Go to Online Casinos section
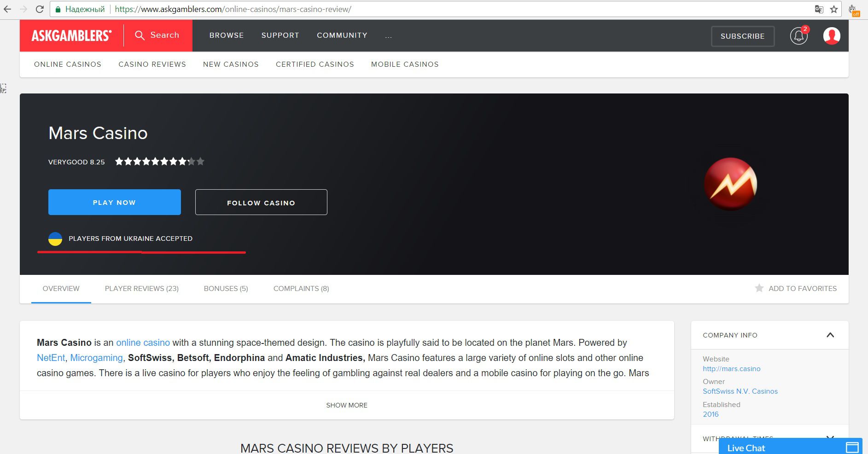 pos(68,64)
